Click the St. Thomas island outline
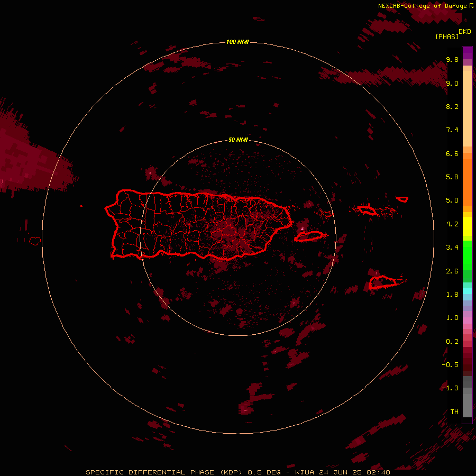 (367, 210)
